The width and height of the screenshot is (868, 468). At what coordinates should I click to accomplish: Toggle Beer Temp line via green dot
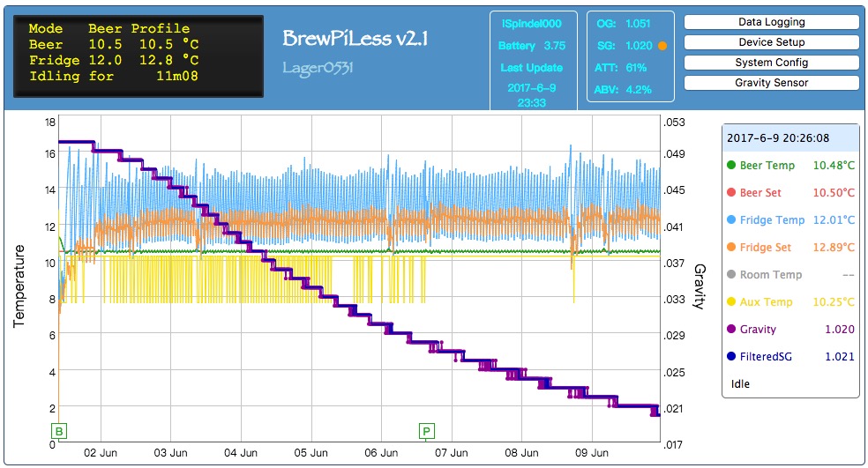pos(730,165)
